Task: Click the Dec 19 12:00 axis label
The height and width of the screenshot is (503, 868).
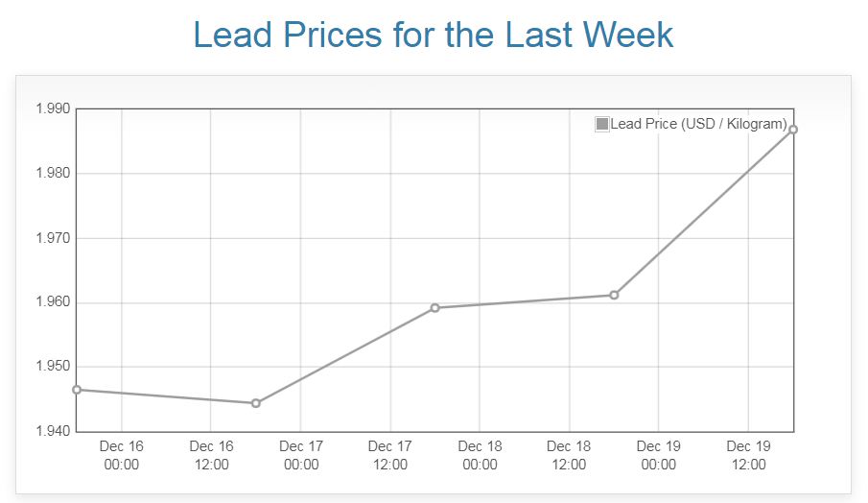Action: [748, 455]
